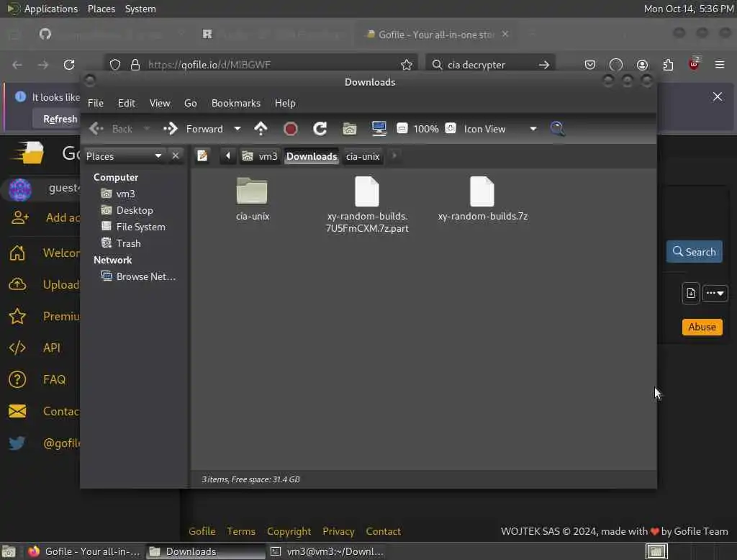737x560 pixels.
Task: Switch to terminal vm3@vm3 taskbar item
Action: 327,551
